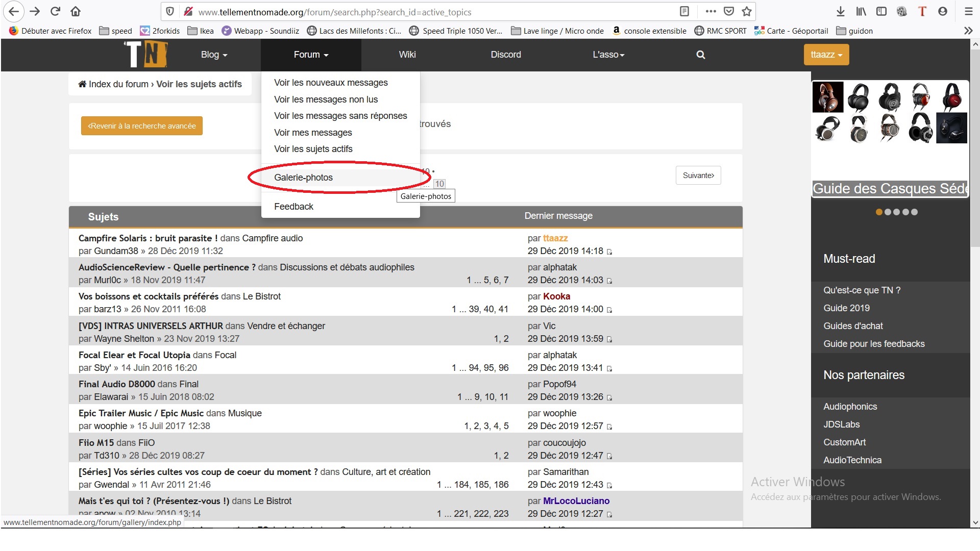Open the Firefox hamburger menu
This screenshot has width=980, height=551.
pyautogui.click(x=968, y=11)
